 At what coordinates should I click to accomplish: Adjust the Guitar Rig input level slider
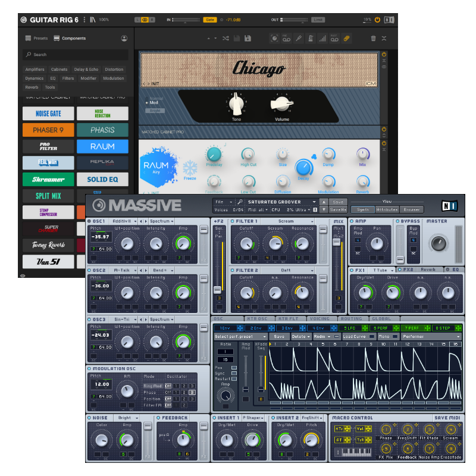coord(186,20)
